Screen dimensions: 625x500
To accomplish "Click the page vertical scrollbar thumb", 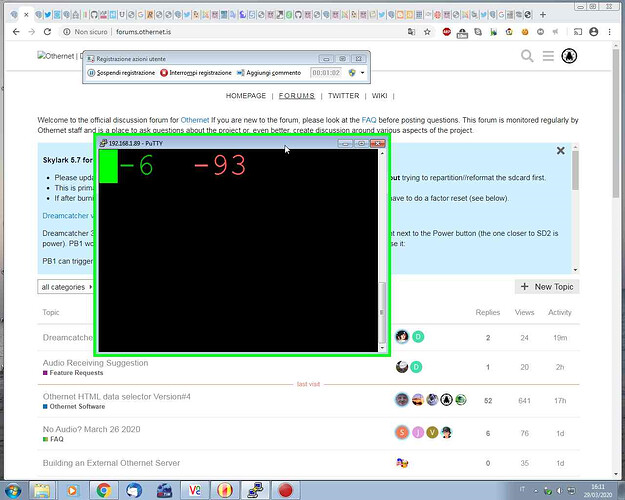I will point(616,122).
